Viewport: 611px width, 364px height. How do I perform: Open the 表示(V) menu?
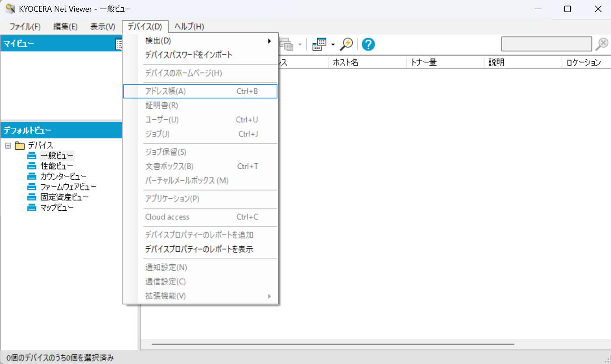[103, 27]
